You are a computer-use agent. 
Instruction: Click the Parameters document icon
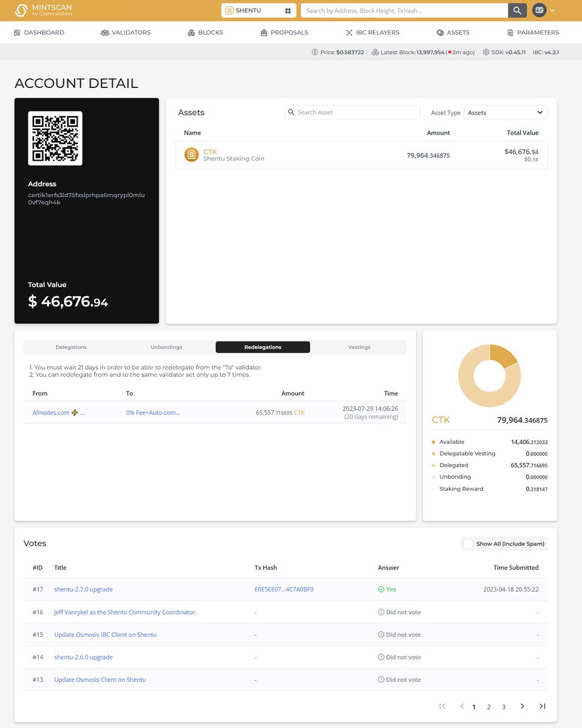tap(510, 32)
